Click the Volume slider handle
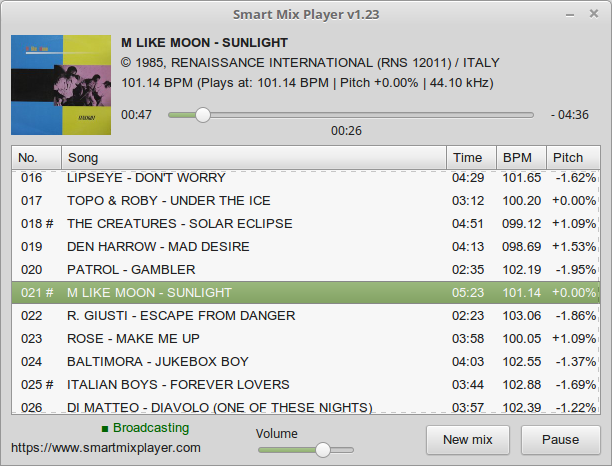This screenshot has height=466, width=612. 322,450
